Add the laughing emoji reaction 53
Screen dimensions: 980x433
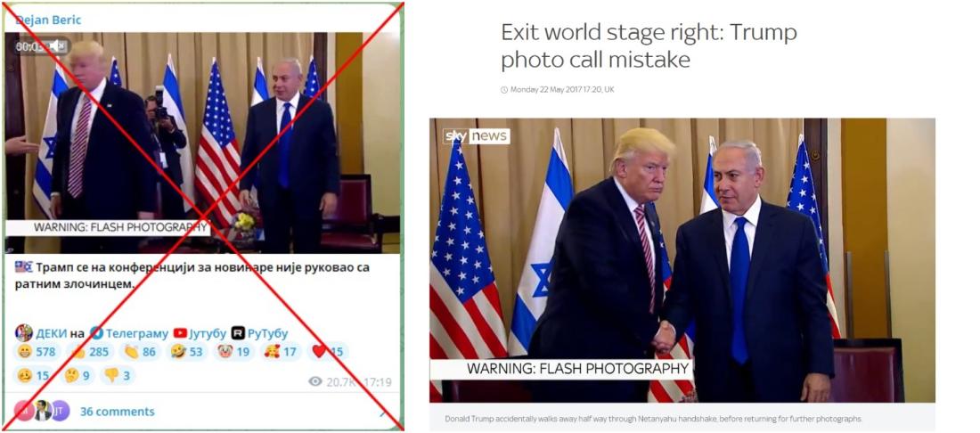click(x=187, y=352)
